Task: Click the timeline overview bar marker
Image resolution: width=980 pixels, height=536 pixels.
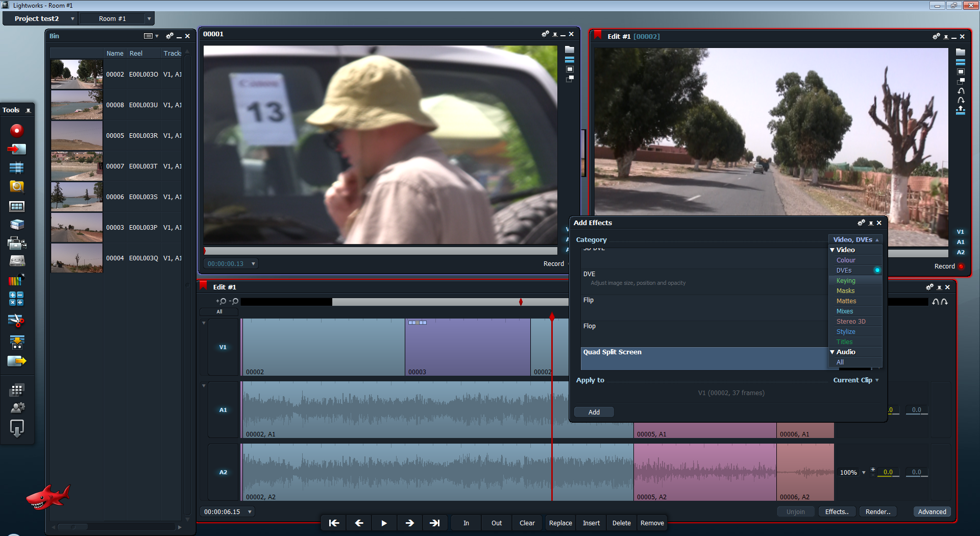Action: tap(521, 302)
